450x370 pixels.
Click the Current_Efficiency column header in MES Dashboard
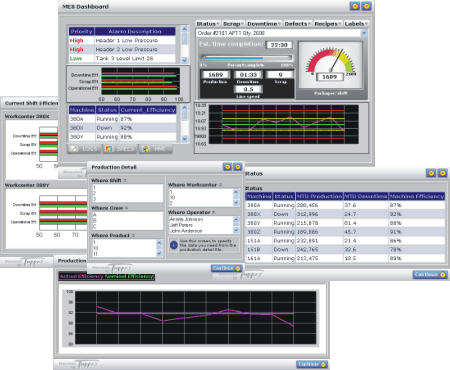click(x=148, y=110)
